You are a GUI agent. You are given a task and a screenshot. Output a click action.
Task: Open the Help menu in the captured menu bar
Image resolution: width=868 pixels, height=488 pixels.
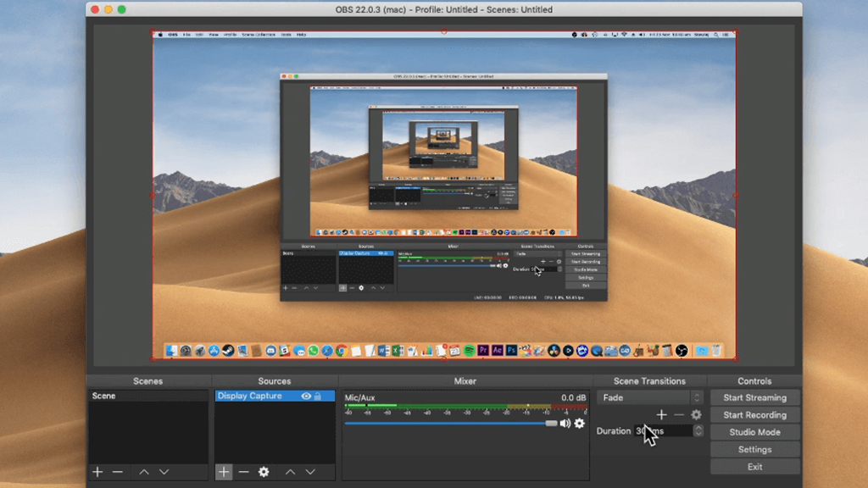pyautogui.click(x=301, y=35)
